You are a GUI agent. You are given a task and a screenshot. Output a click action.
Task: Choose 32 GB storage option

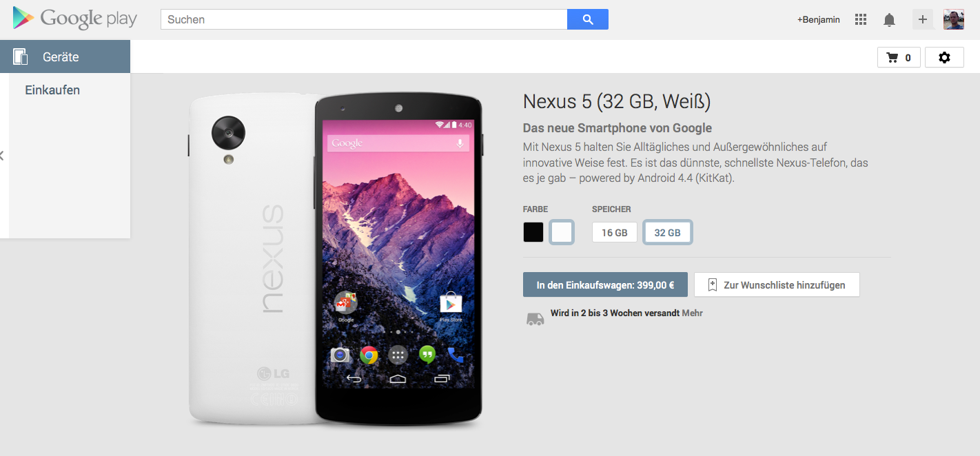(x=667, y=232)
